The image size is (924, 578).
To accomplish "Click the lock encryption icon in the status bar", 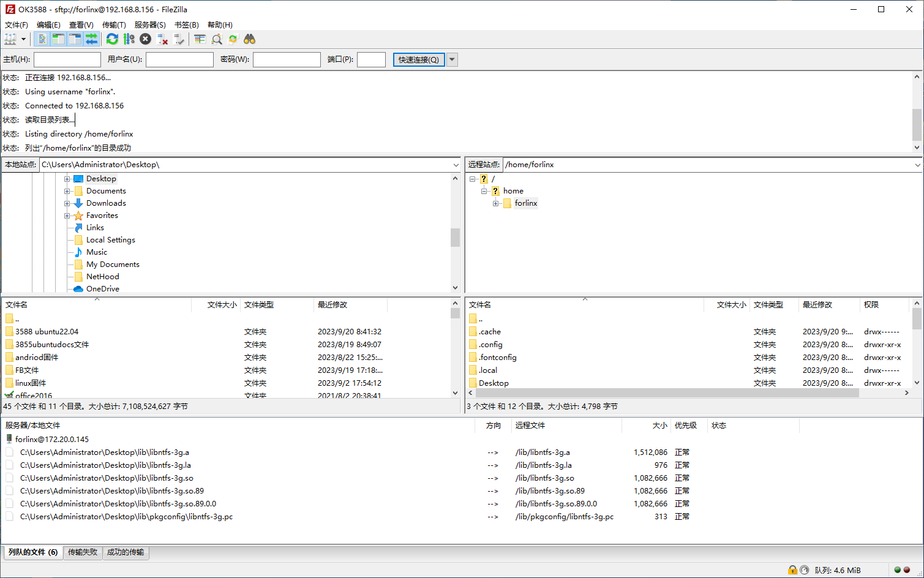I will 792,570.
